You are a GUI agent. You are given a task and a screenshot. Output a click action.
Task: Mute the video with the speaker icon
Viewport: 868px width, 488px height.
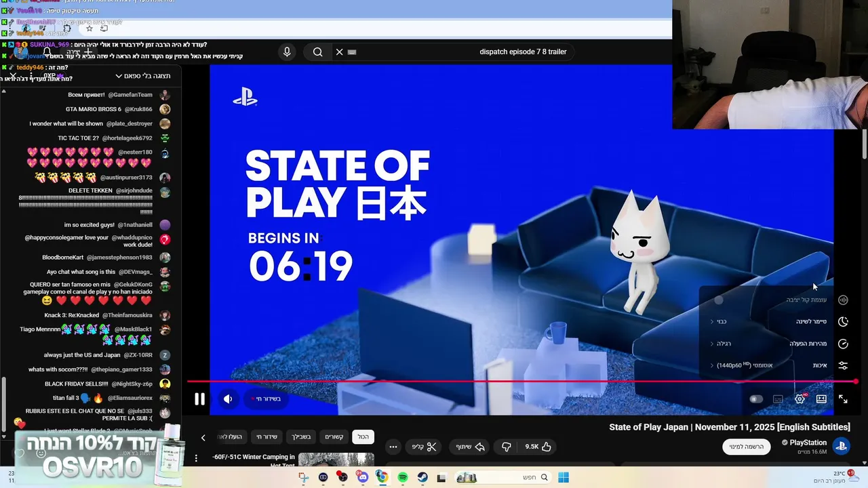point(228,399)
